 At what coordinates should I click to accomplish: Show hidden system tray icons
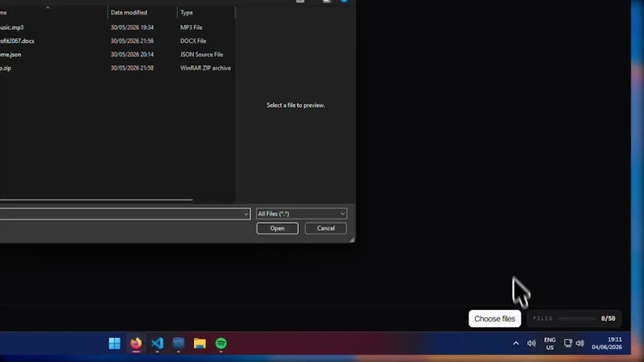[x=516, y=343]
